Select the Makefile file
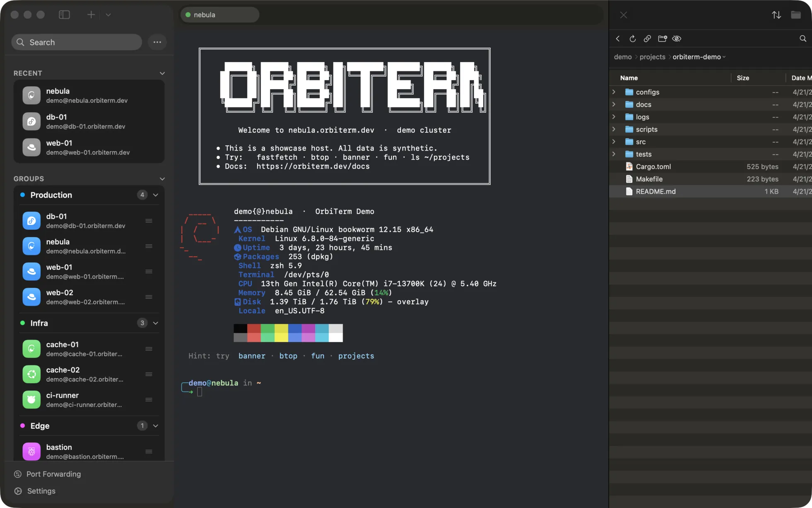Viewport: 812px width, 508px height. coord(710,179)
